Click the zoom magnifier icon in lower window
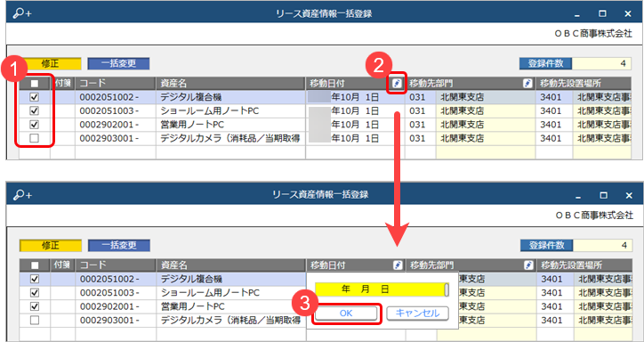644x342 pixels. click(21, 195)
